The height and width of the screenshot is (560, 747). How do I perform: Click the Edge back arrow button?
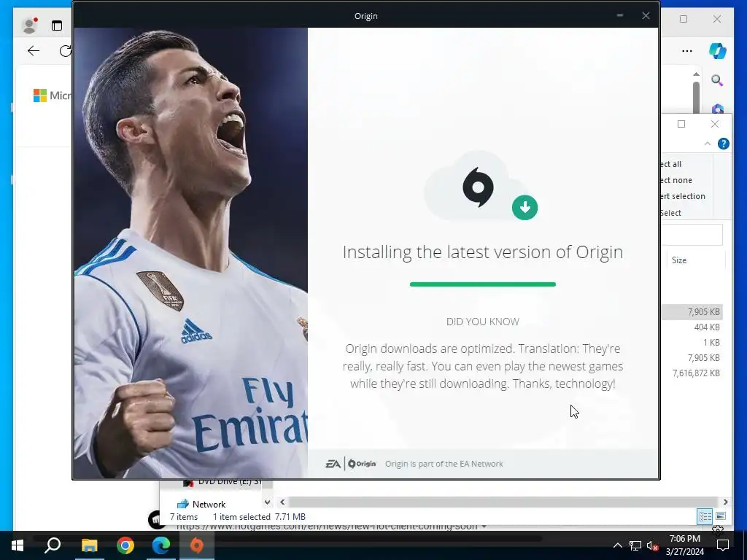click(34, 51)
